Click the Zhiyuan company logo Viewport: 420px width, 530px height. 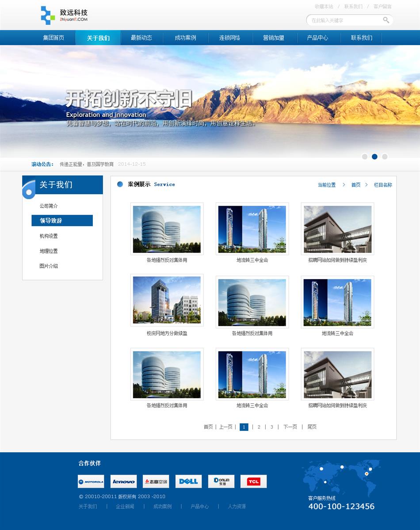64,15
